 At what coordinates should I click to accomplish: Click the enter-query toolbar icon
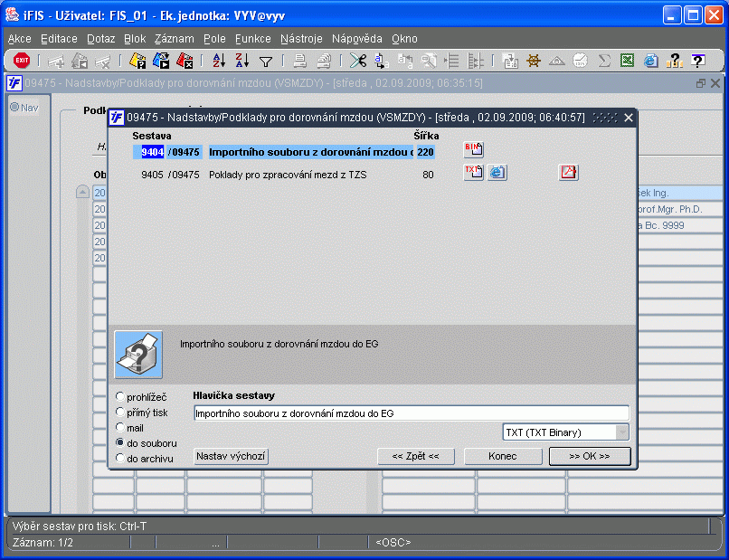coord(137,61)
